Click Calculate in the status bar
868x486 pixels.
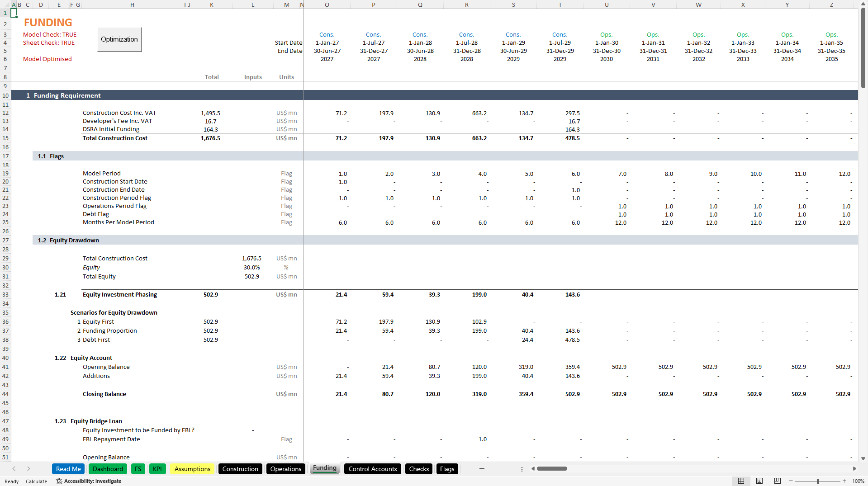tap(36, 481)
